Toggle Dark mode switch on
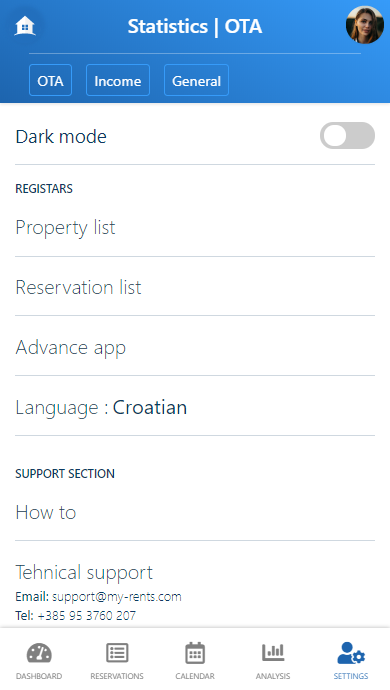 coord(347,136)
